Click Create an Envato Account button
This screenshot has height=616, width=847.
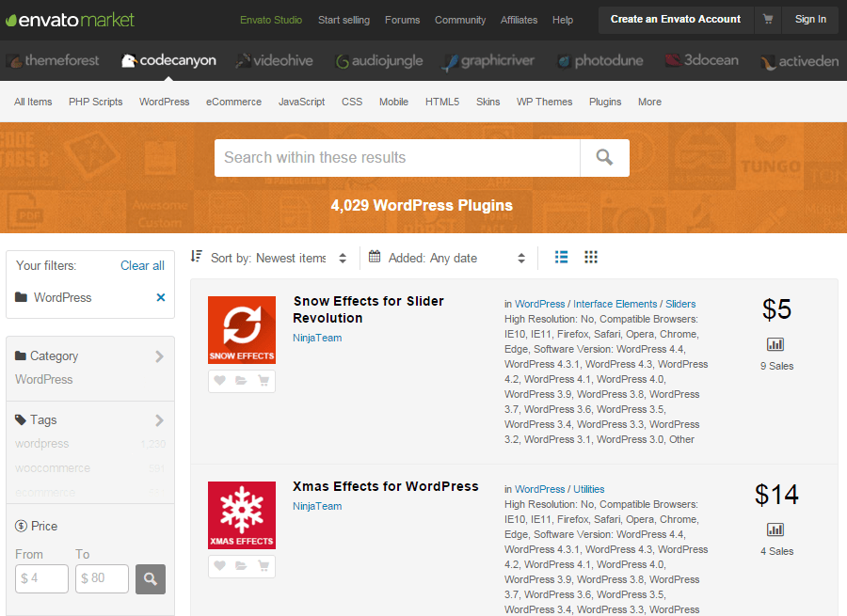(x=675, y=19)
